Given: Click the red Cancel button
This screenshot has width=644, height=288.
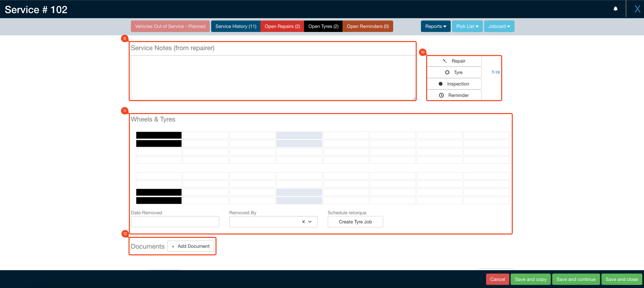Looking at the screenshot, I should click(497, 279).
